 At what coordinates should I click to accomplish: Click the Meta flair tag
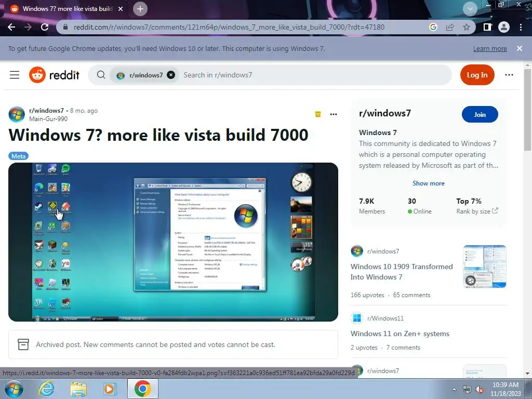pos(18,156)
